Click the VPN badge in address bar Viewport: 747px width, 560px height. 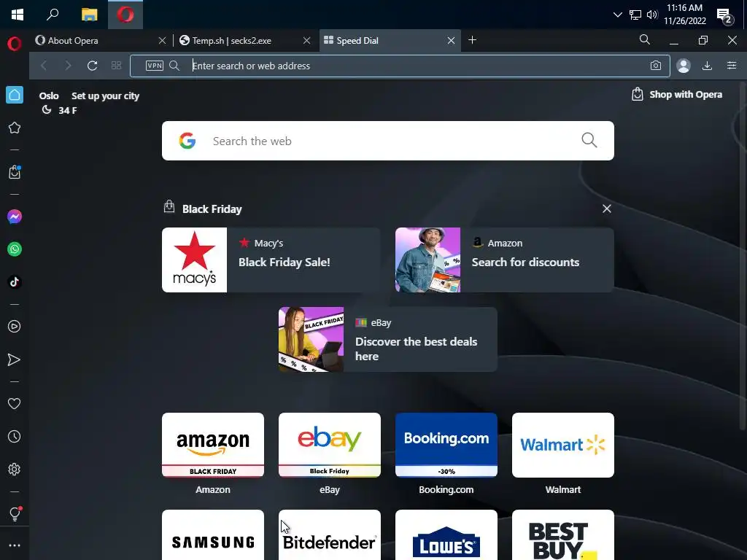coord(155,66)
